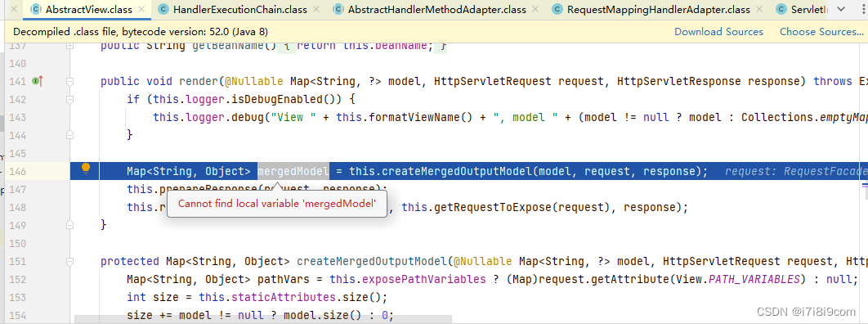Open the HandlerExecutionChain.class tab
Image resolution: width=868 pixels, height=324 pixels.
click(x=239, y=10)
